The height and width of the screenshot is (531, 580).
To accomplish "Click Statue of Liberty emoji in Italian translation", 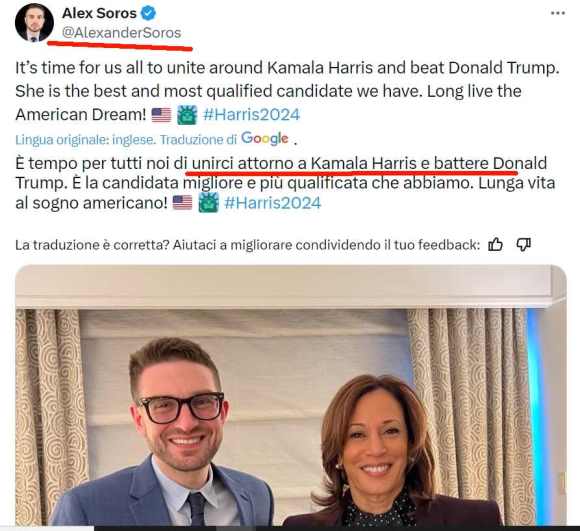I will pos(209,203).
